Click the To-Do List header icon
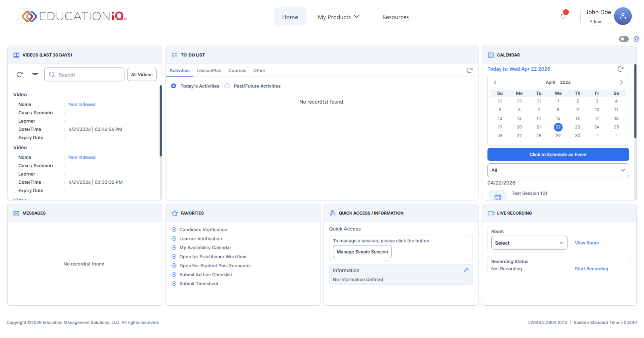 pos(175,55)
